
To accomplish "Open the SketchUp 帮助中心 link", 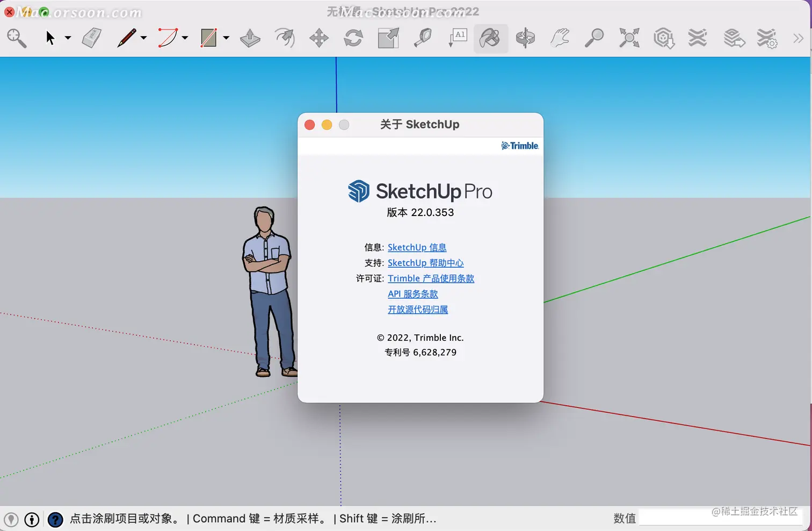I will (426, 263).
